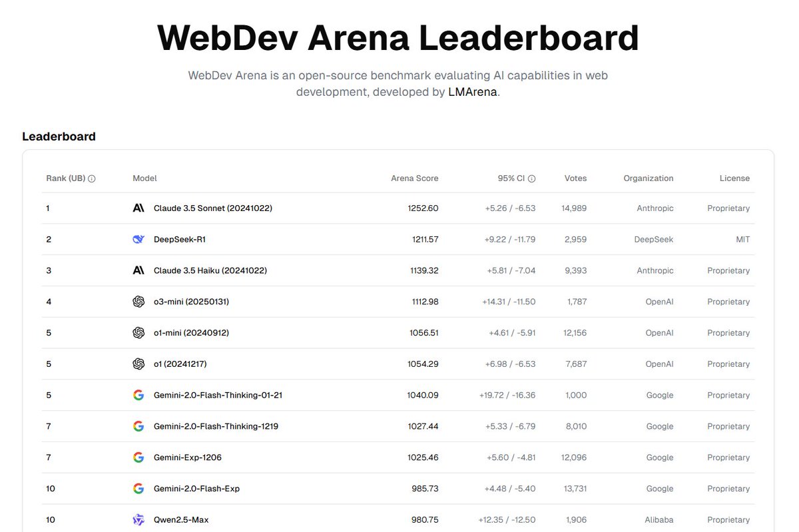
Task: Click the arena score 1252.60
Action: [423, 208]
